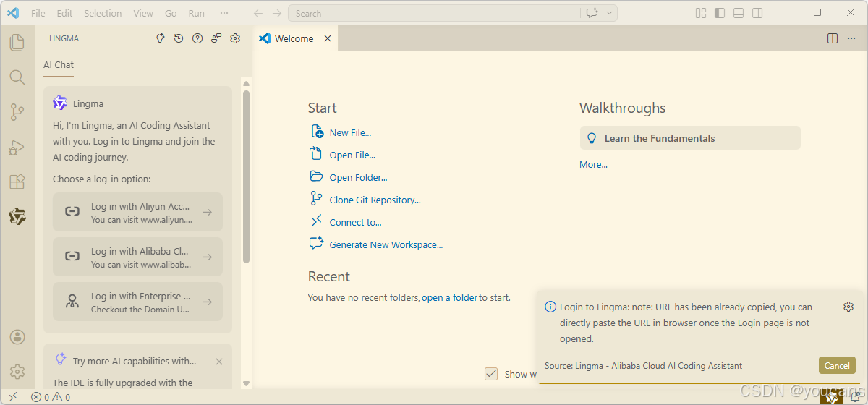This screenshot has height=405, width=868.
Task: Open the Search view in activity bar
Action: click(17, 77)
